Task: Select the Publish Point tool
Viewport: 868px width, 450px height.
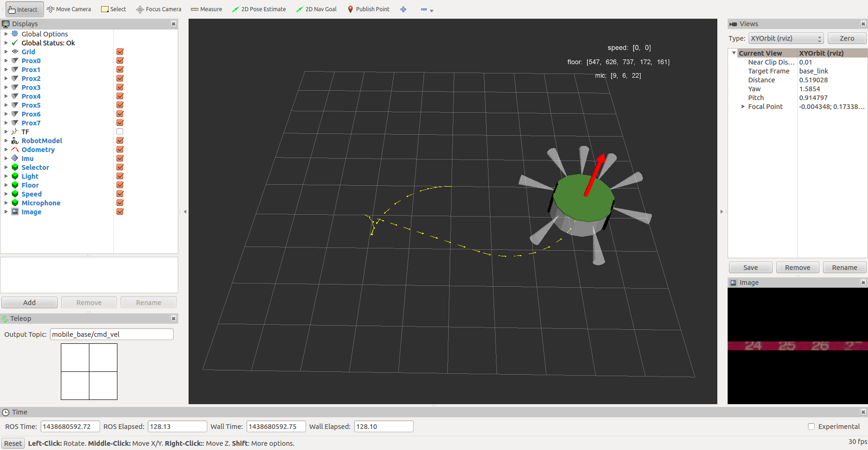Action: pos(368,9)
